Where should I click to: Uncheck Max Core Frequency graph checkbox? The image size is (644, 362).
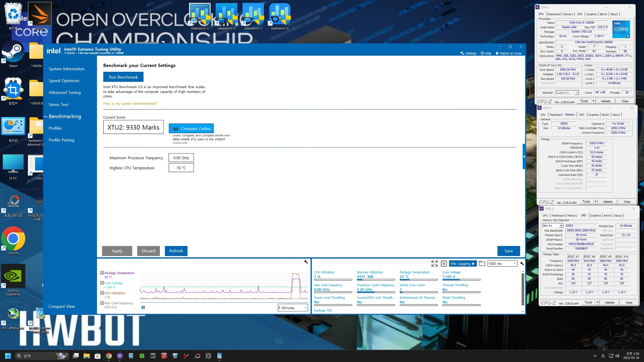[x=102, y=303]
